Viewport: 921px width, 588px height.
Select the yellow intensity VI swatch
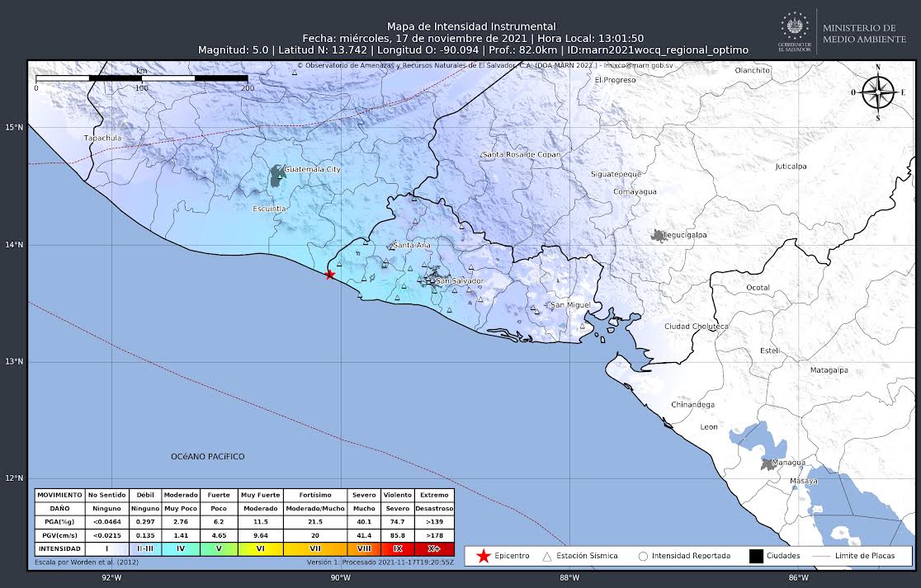(x=261, y=548)
